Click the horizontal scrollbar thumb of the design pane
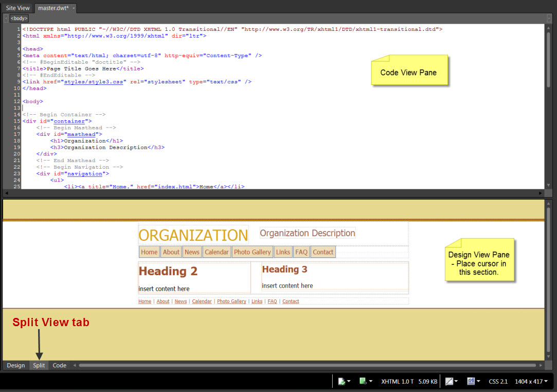Image resolution: width=557 pixels, height=392 pixels. 307,365
